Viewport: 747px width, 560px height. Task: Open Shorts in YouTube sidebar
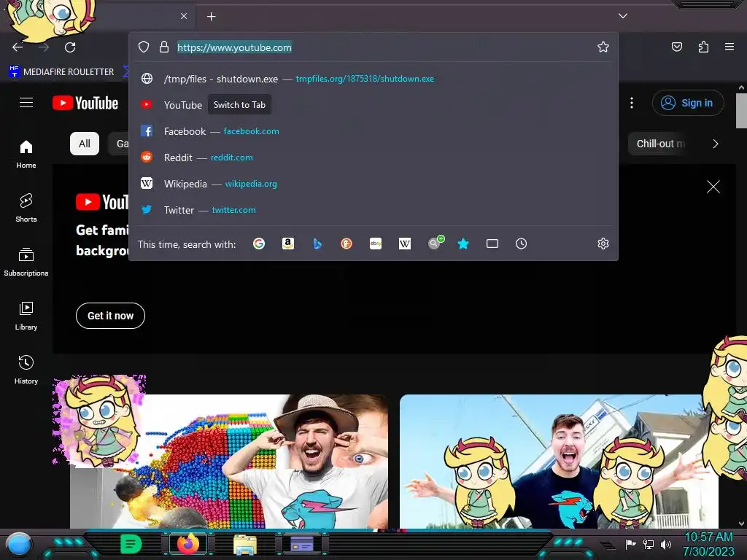point(26,208)
